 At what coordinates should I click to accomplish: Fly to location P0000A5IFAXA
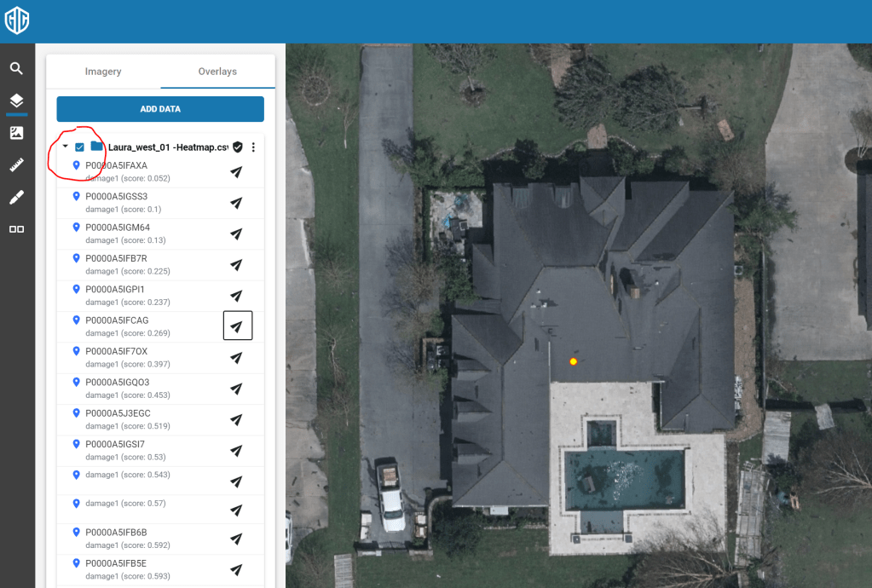point(237,172)
